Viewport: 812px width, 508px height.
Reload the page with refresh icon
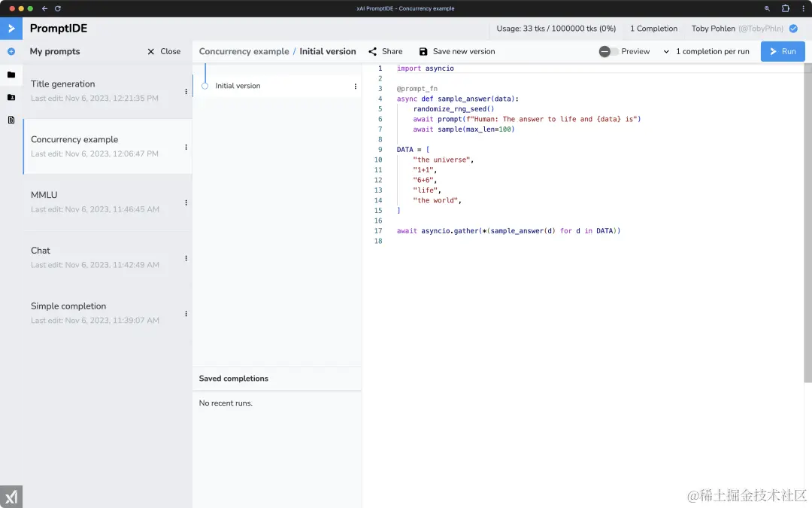(x=57, y=8)
